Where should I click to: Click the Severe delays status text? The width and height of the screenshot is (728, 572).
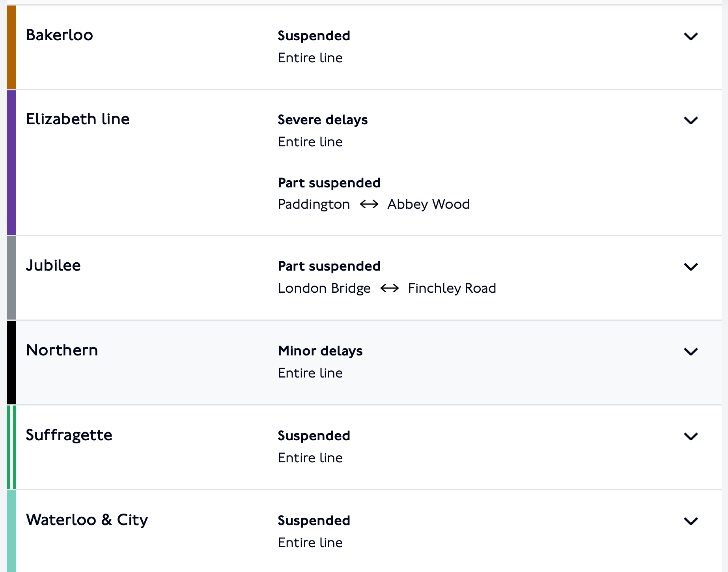pos(323,120)
